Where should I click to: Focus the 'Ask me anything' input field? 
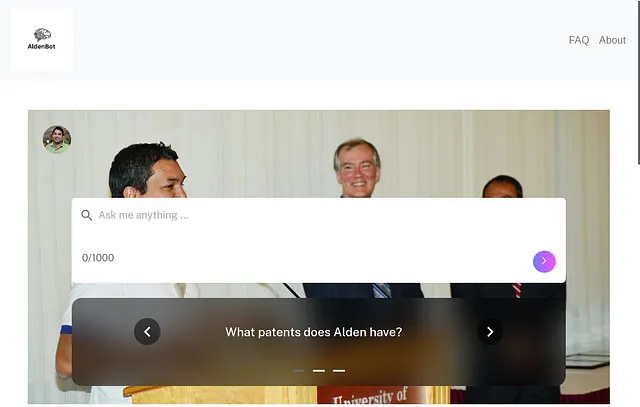pos(318,216)
